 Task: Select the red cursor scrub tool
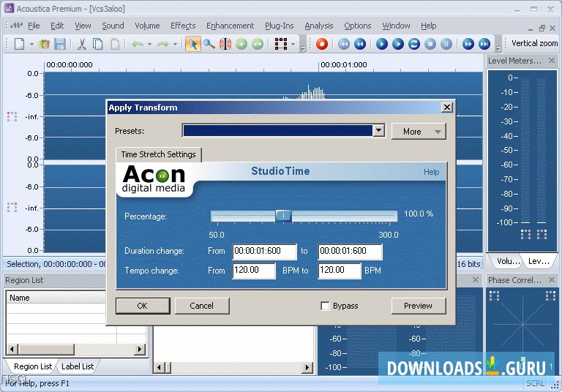click(225, 44)
